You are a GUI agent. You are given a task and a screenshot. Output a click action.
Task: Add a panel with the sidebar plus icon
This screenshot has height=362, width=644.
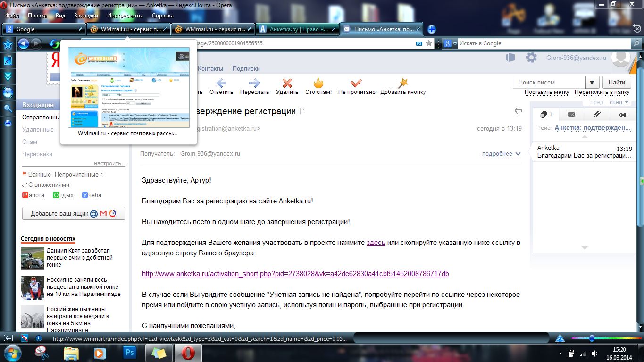coord(8,123)
